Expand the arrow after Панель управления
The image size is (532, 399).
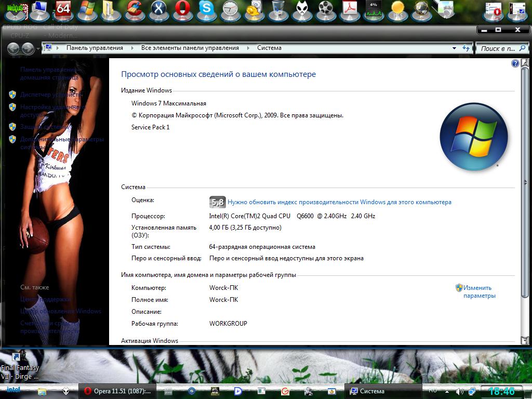tap(132, 48)
